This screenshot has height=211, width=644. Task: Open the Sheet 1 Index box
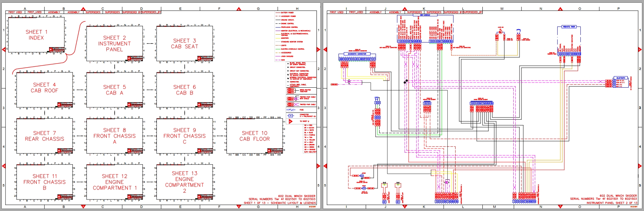point(36,35)
